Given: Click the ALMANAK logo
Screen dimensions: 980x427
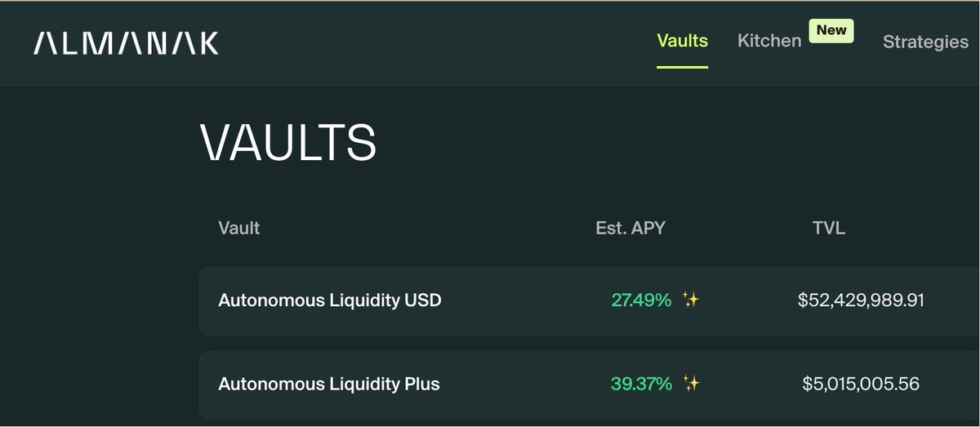Looking at the screenshot, I should click(x=127, y=43).
